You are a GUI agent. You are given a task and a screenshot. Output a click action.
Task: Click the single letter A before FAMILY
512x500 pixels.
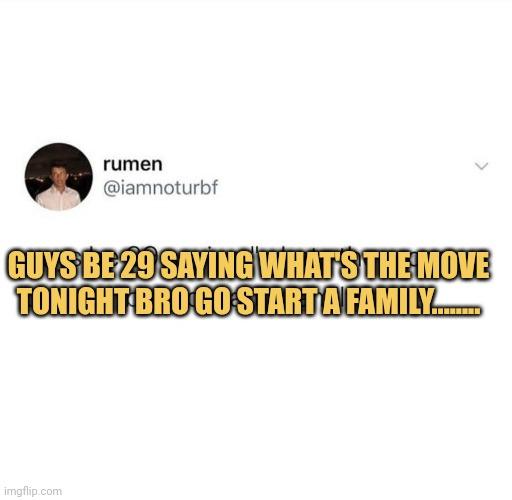pyautogui.click(x=332, y=301)
